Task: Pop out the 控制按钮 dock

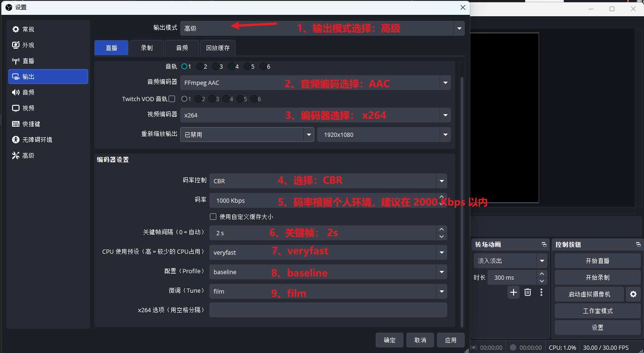Action: 638,244
